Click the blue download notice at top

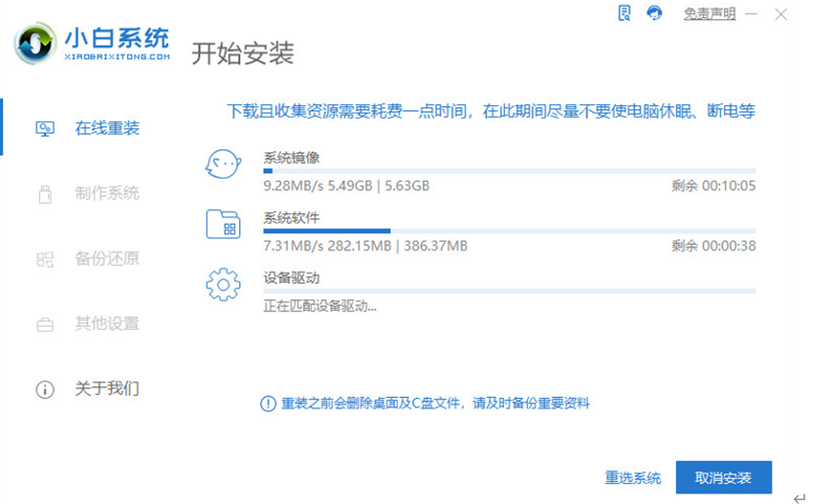click(491, 111)
